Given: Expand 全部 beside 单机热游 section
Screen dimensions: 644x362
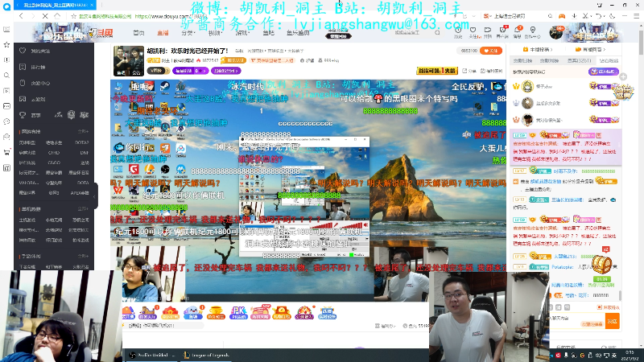Looking at the screenshot, I should tap(84, 209).
